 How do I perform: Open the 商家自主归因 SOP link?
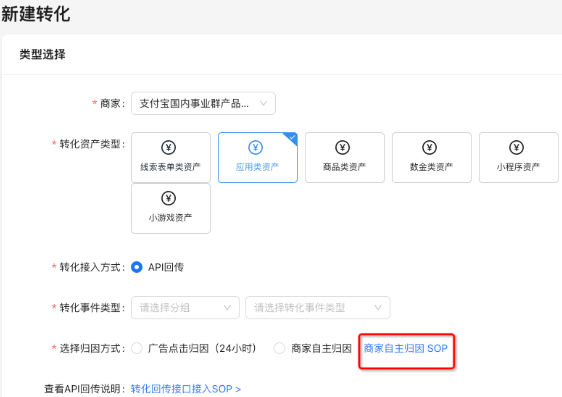click(x=405, y=348)
